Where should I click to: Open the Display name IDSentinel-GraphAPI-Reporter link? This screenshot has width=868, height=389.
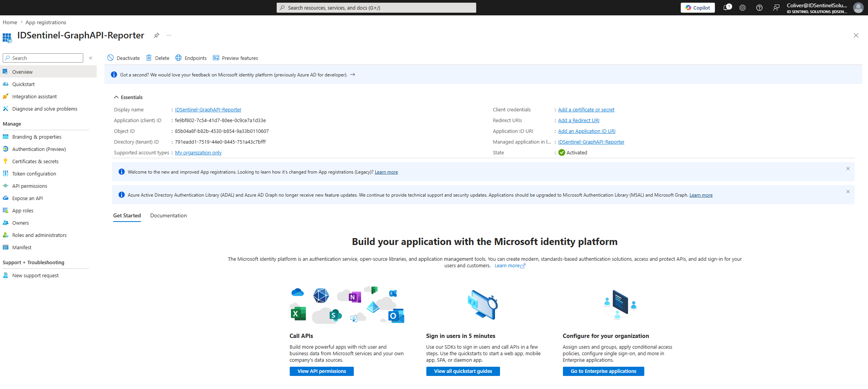[x=208, y=109]
